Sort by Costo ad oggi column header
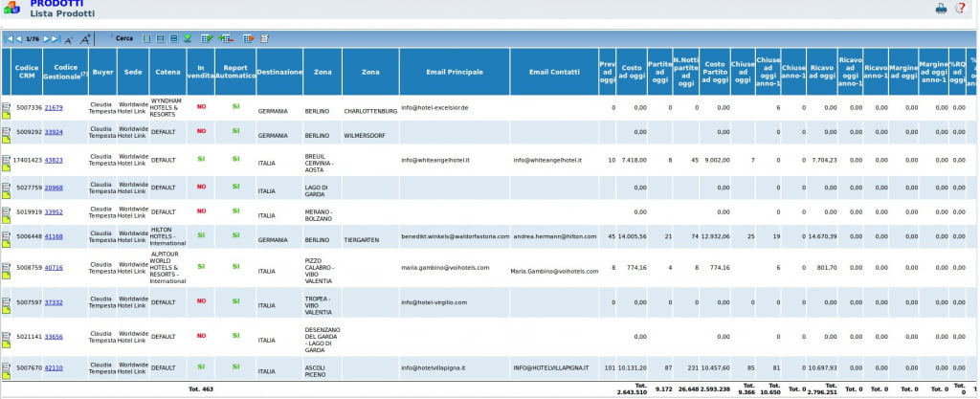The width and height of the screenshot is (980, 399). [632, 72]
